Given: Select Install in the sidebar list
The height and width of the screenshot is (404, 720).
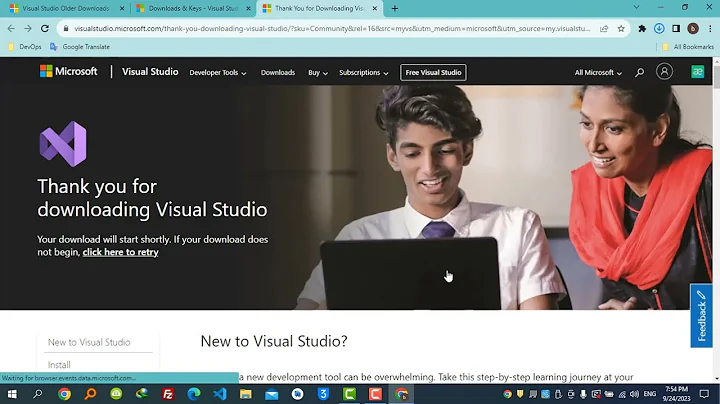Looking at the screenshot, I should [x=59, y=365].
